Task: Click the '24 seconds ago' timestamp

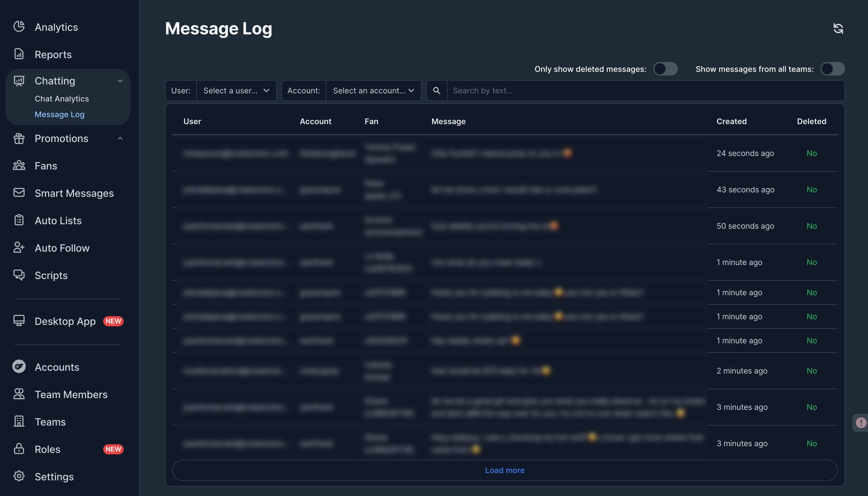Action: tap(745, 153)
